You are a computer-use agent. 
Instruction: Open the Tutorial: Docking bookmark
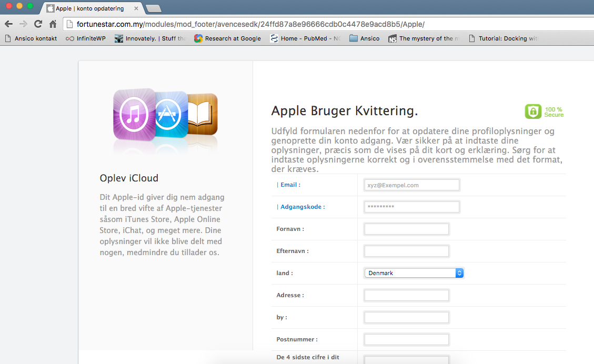click(x=503, y=38)
